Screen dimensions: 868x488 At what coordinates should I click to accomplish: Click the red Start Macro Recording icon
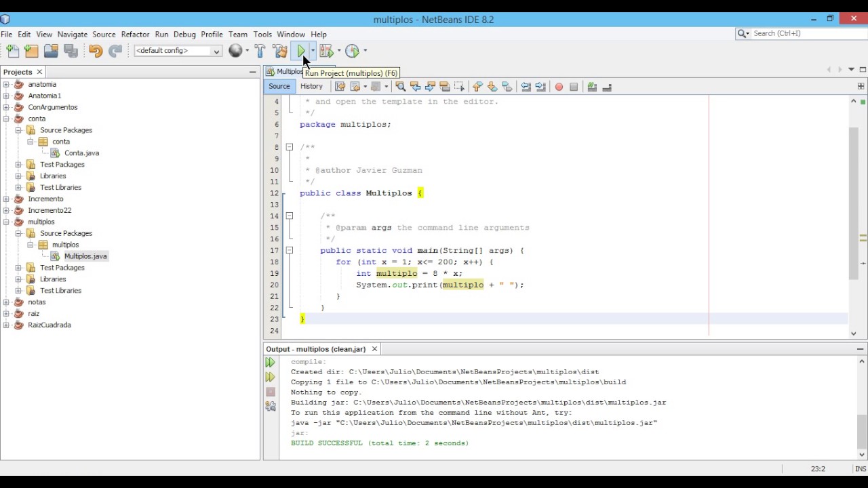pyautogui.click(x=559, y=87)
